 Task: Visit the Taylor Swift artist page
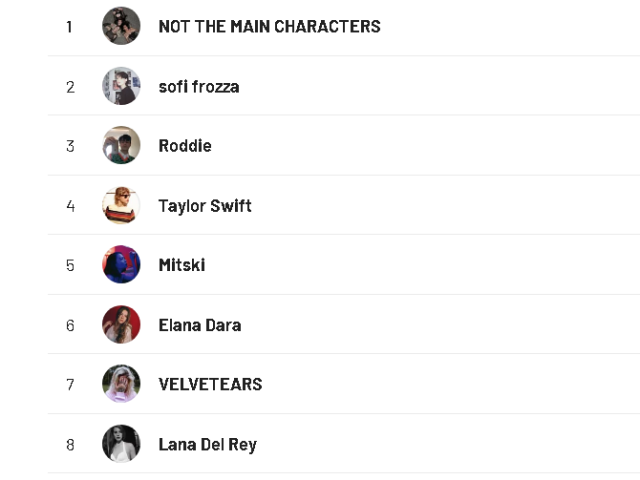(x=205, y=206)
